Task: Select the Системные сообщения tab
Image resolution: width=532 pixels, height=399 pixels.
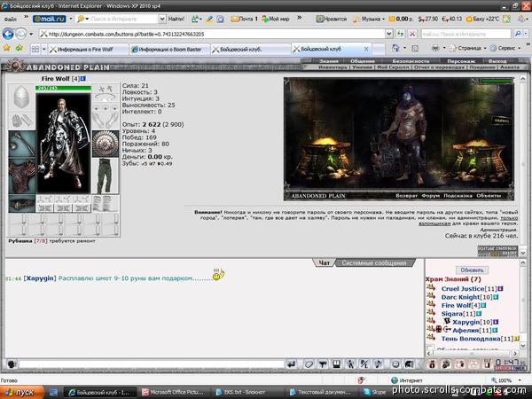Action: pos(374,263)
